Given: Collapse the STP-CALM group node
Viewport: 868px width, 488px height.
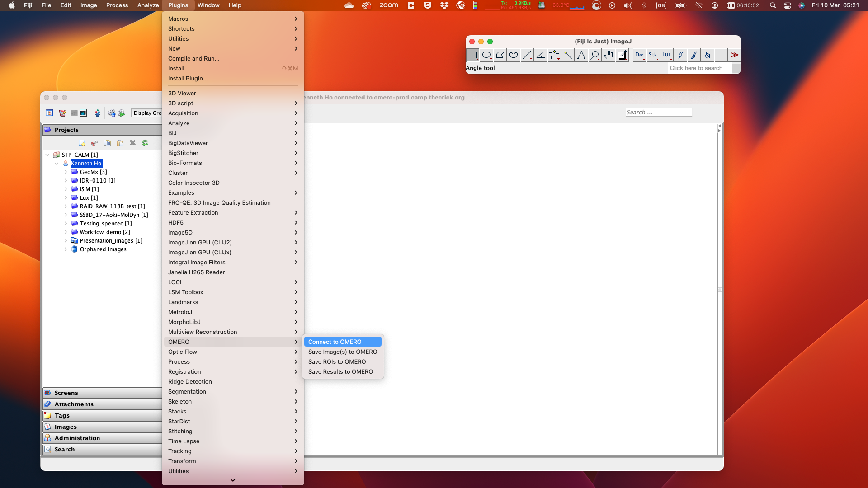Looking at the screenshot, I should 47,155.
